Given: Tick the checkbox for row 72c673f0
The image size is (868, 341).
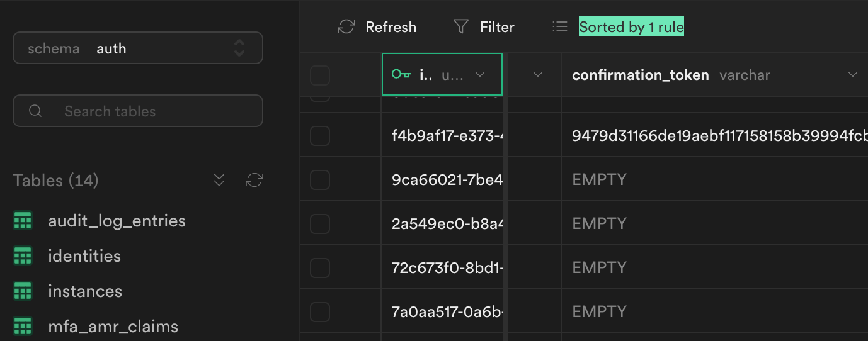Looking at the screenshot, I should point(320,267).
